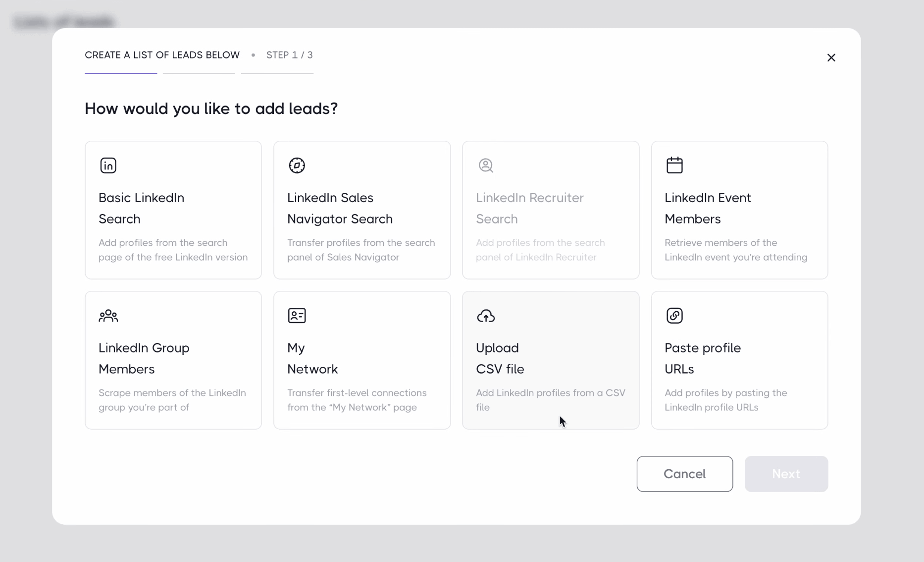
Task: Click "Add LinkedIn profiles from a CSV file" description
Action: click(x=551, y=400)
